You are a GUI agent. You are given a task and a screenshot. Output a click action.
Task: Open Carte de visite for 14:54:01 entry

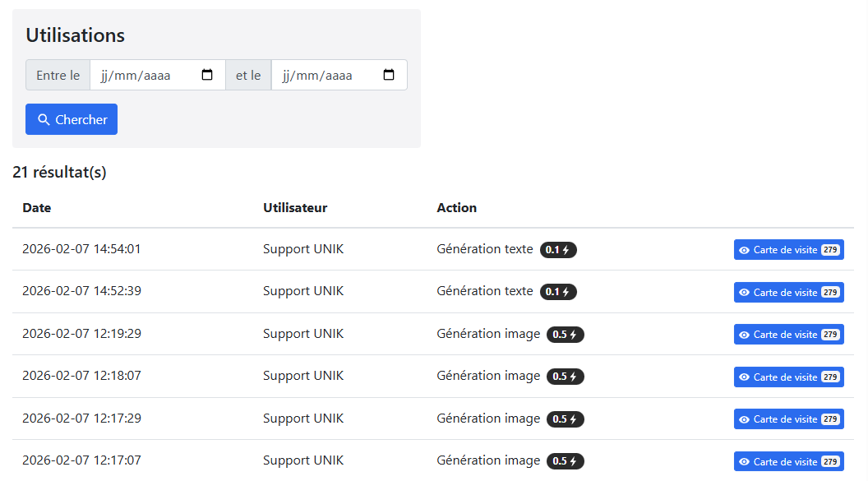[x=788, y=250]
